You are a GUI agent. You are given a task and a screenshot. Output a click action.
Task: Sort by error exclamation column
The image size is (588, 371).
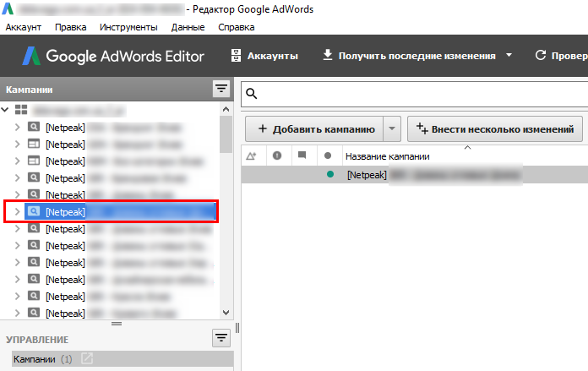[x=277, y=155]
